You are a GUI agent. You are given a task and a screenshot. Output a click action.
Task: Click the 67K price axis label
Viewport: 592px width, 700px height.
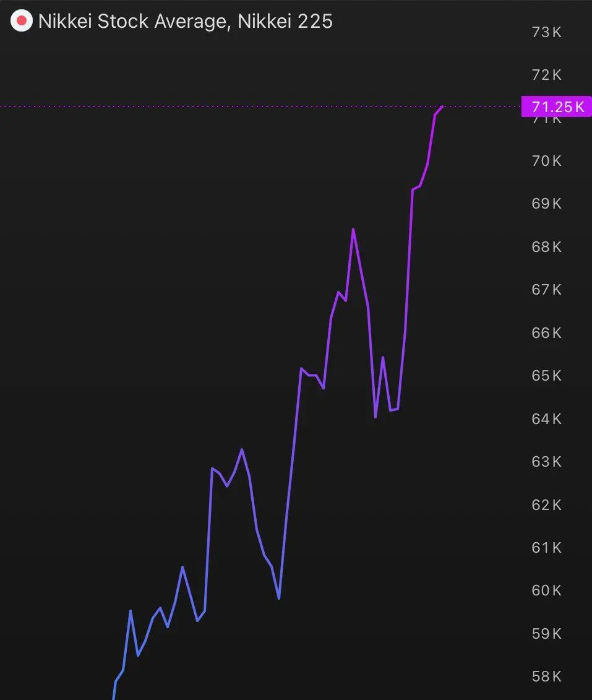546,290
